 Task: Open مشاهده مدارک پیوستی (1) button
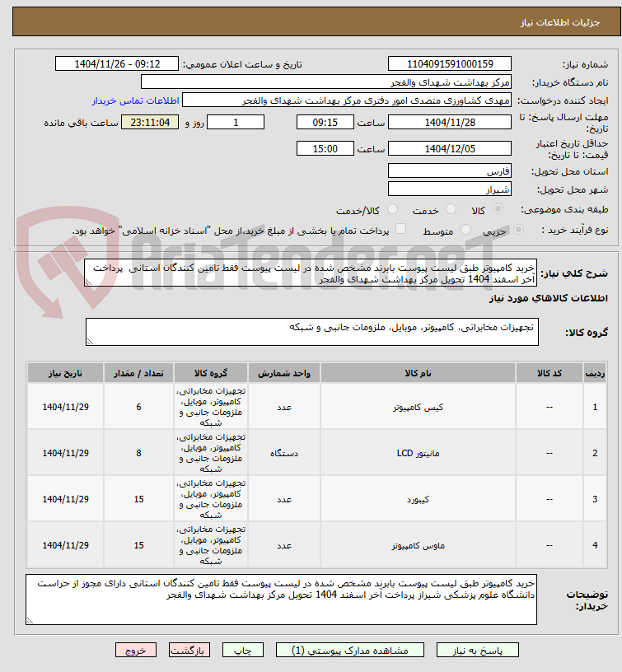(x=350, y=650)
